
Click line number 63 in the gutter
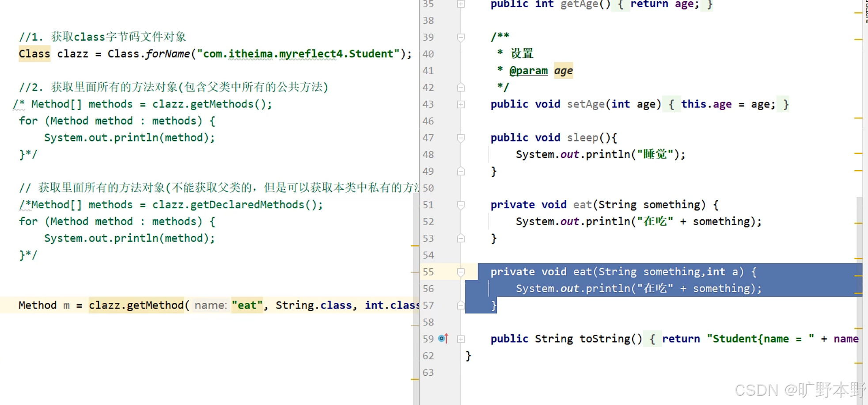[x=428, y=373]
